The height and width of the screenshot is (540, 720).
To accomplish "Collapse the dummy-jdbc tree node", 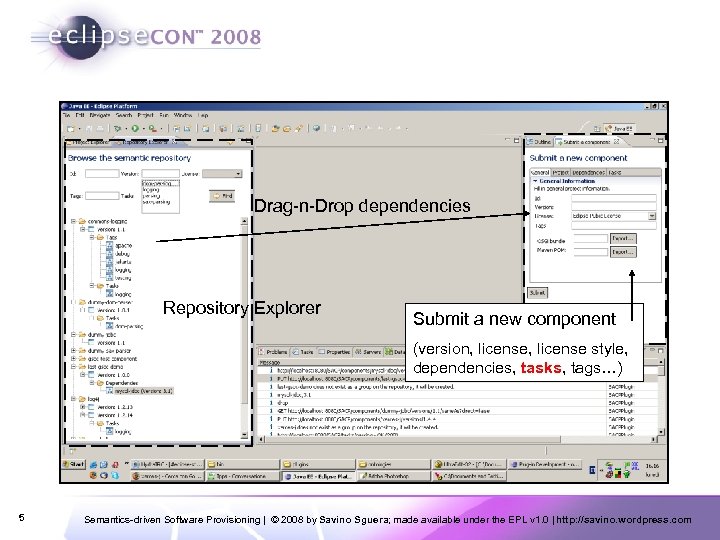I will [x=73, y=335].
